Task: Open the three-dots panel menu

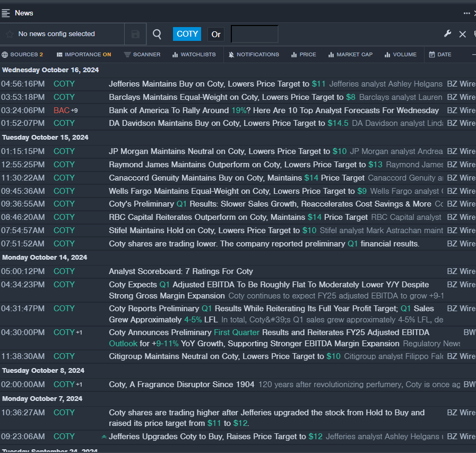Action: pos(466,13)
